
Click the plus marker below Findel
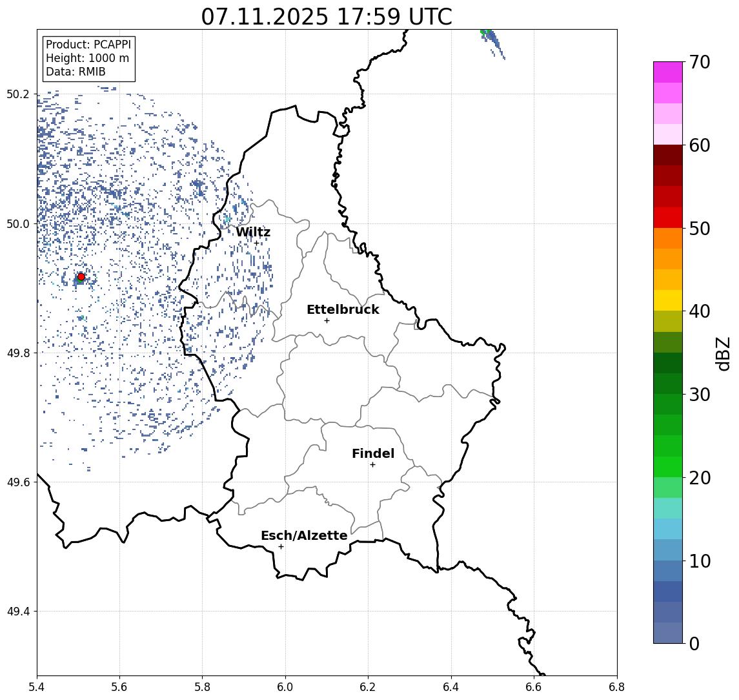(x=372, y=465)
